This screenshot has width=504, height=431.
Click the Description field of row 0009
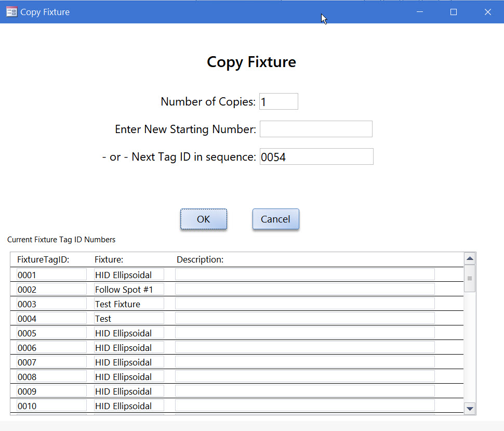pos(304,391)
